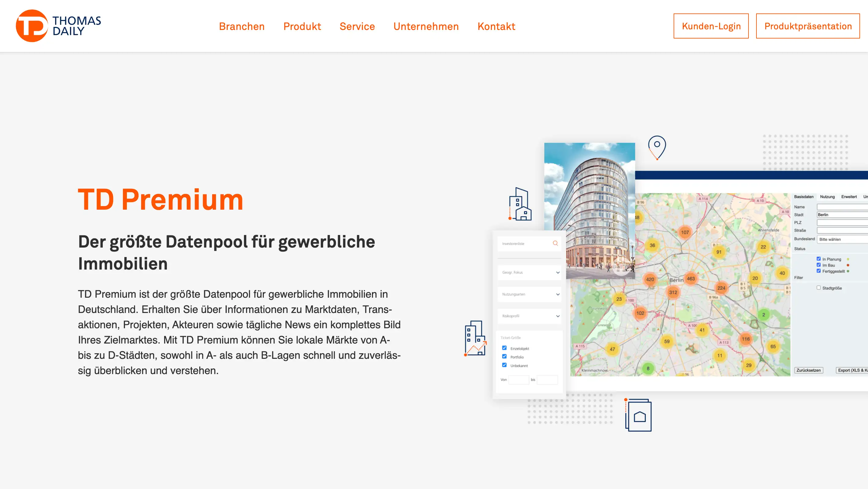Click the document with house icon
Image resolution: width=868 pixels, height=489 pixels.
tap(638, 415)
